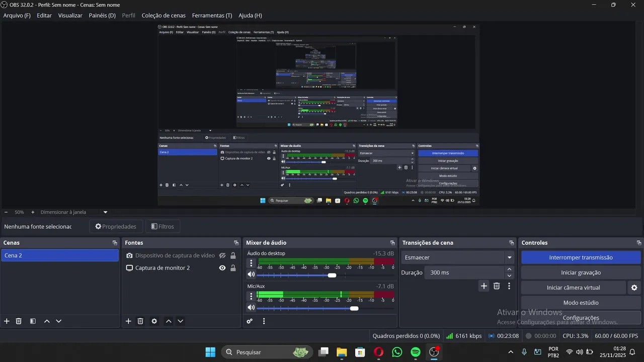Screen dimensions: 644x362
Task: Mute Mic/Aux speaker icon
Action: click(251, 308)
